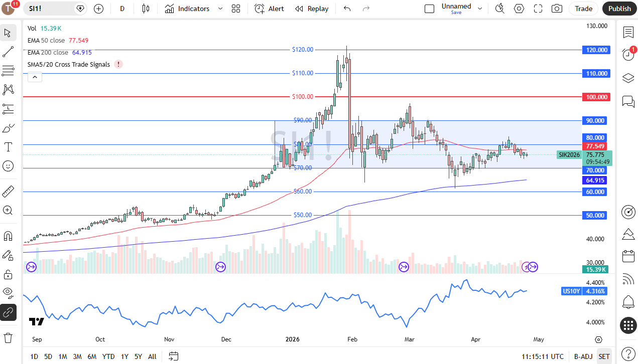Toggle the drawings link sync tool
638x364 pixels.
pyautogui.click(x=8, y=312)
